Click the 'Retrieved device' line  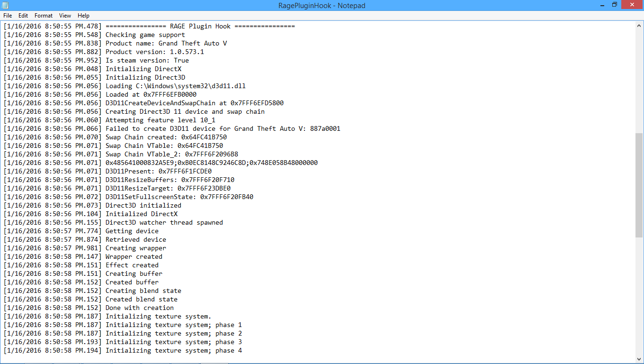pyautogui.click(x=85, y=239)
